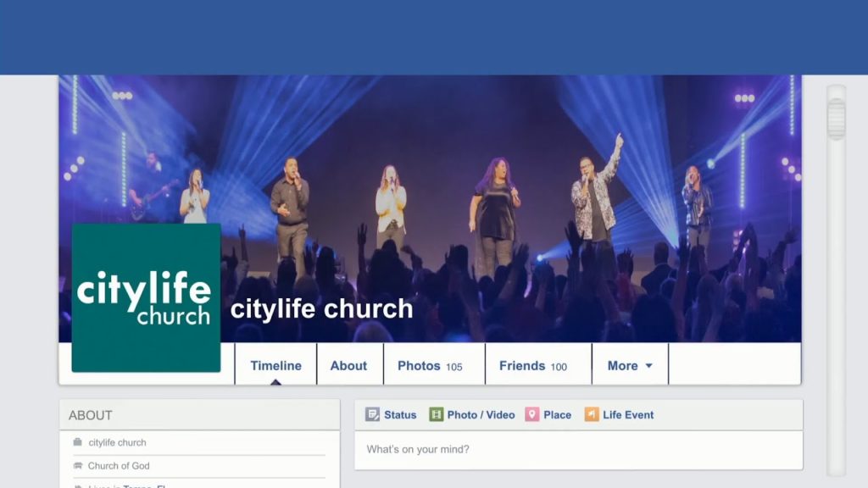
Task: Click the What's on your mind field
Action: 578,450
